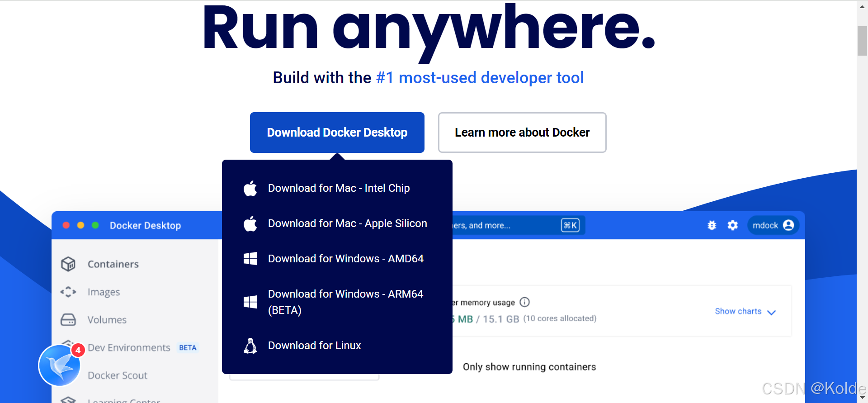
Task: Click the yellow minimize dot
Action: (x=81, y=225)
